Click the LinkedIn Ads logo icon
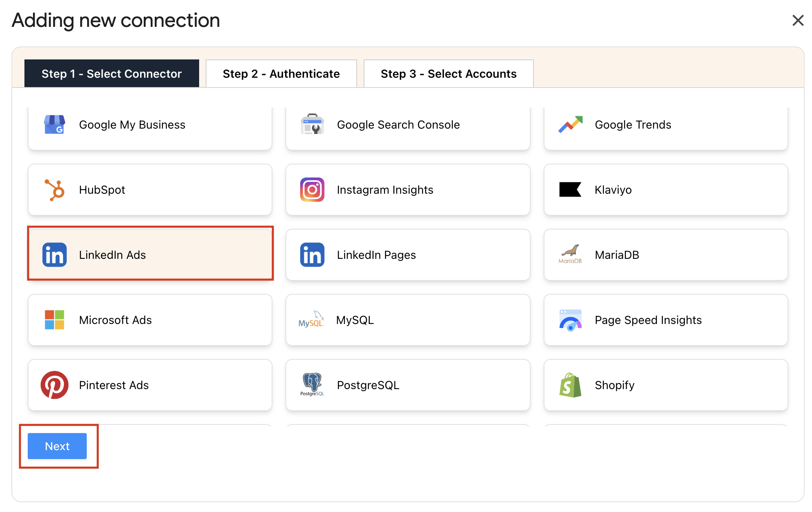This screenshot has width=812, height=512. [55, 255]
